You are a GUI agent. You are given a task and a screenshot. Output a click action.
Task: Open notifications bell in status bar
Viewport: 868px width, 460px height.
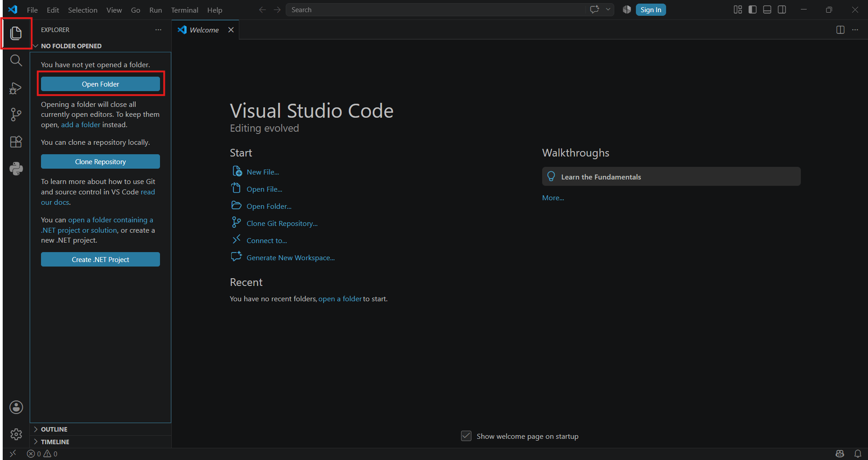point(858,454)
